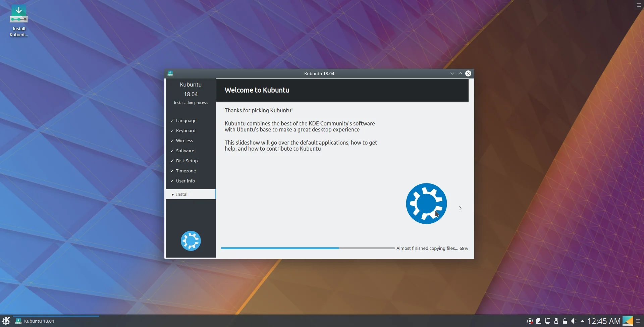Screen dimensions: 644x327
Task: Open the KDE application launcher
Action: click(6, 321)
